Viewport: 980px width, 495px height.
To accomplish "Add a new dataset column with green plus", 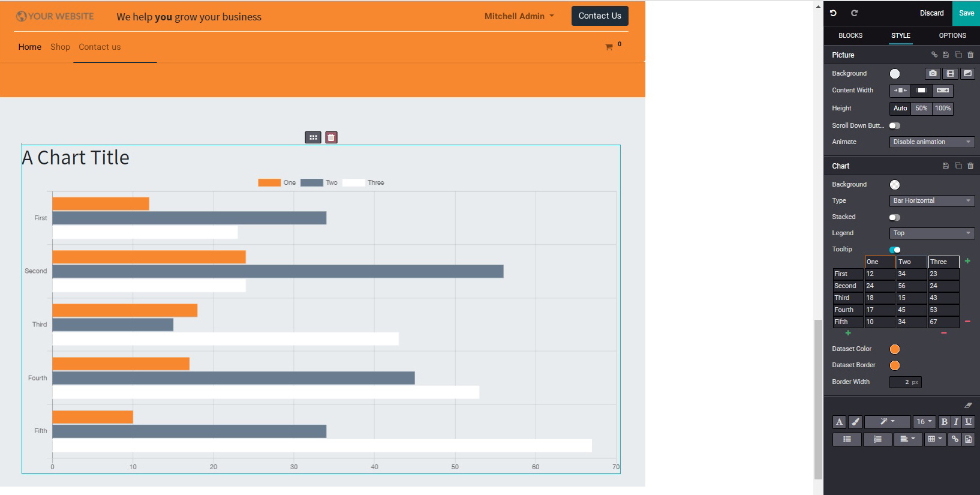I will point(967,261).
